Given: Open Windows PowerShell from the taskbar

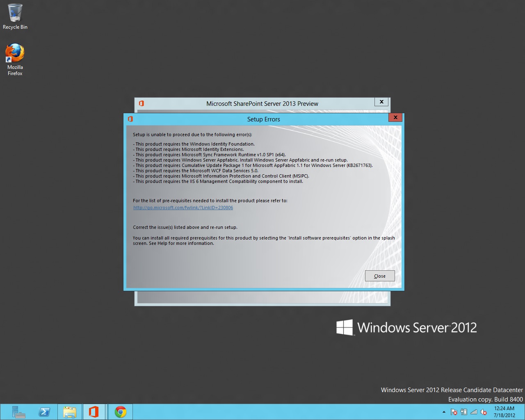Looking at the screenshot, I should (x=45, y=411).
